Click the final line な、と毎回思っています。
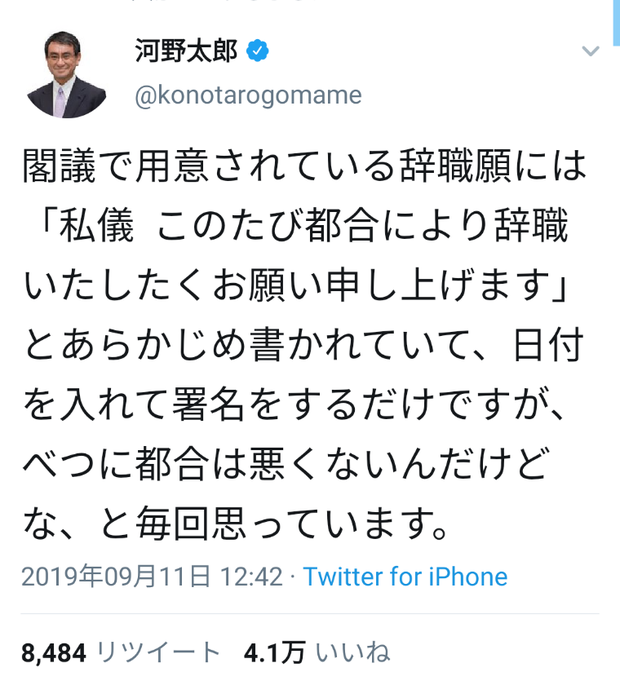620x685 pixels. tap(236, 524)
